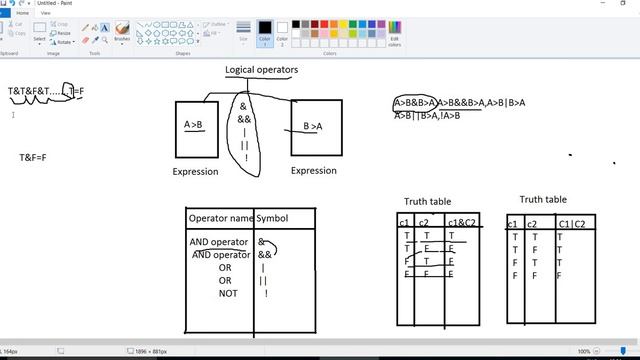Switch to the Home ribbon tab

pyautogui.click(x=22, y=13)
